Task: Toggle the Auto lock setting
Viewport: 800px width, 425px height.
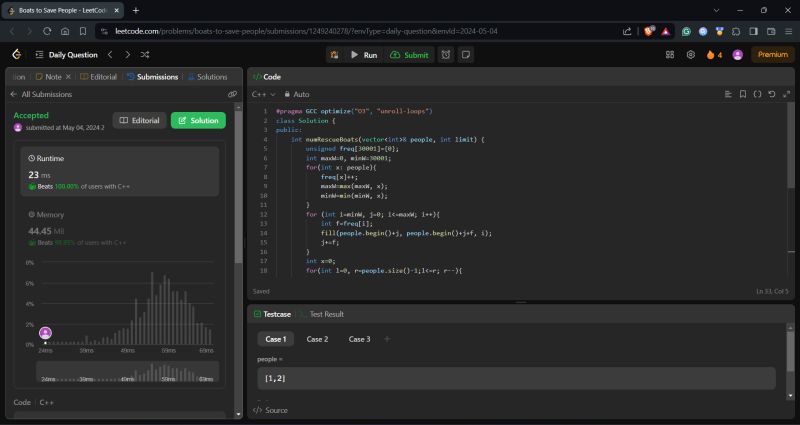Action: [x=297, y=94]
